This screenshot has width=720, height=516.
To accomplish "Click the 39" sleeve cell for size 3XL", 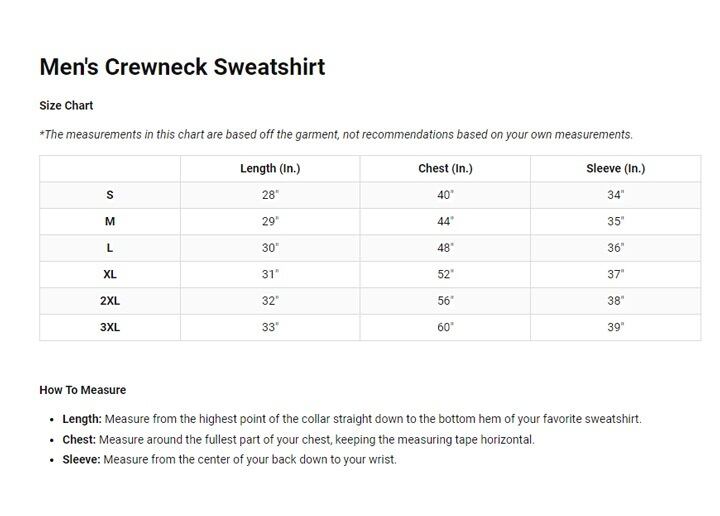I will click(615, 327).
